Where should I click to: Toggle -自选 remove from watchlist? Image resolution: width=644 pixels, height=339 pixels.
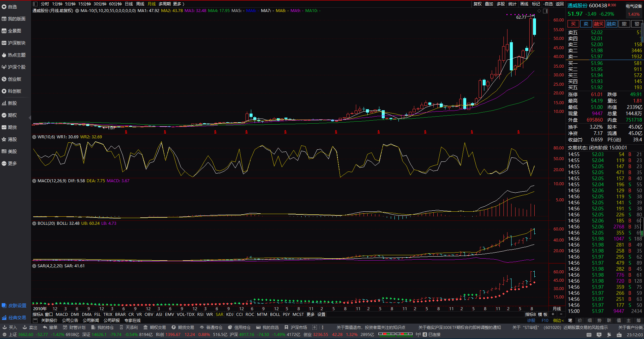tap(548, 4)
